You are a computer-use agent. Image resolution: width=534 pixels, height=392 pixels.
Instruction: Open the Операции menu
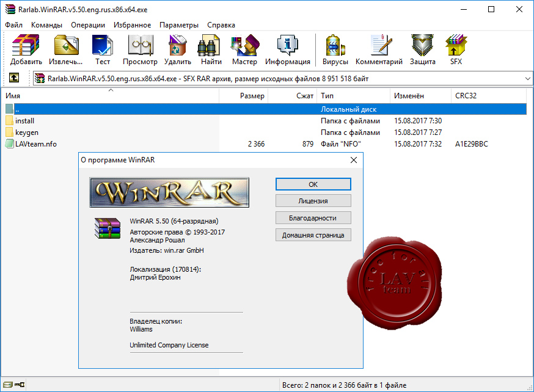[x=88, y=25]
